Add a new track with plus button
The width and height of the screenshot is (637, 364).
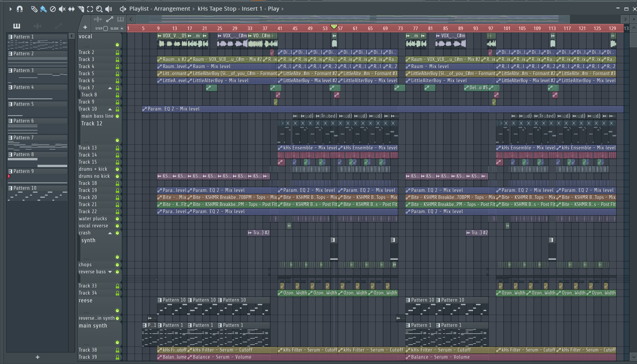click(85, 27)
